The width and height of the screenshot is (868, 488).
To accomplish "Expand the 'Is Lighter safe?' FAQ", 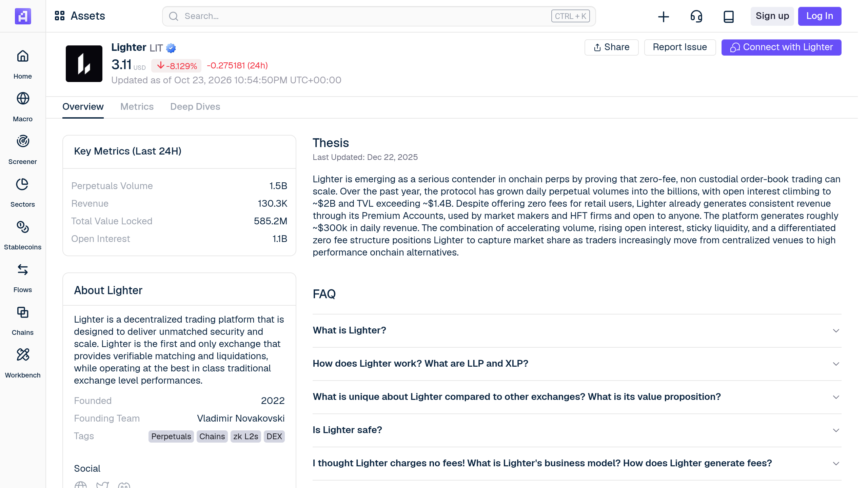I will click(x=577, y=430).
